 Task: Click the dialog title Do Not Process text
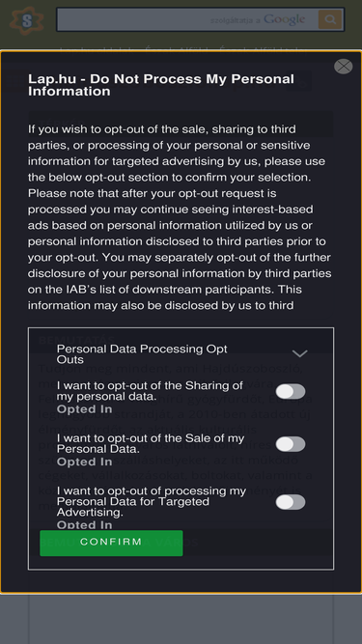tap(161, 85)
